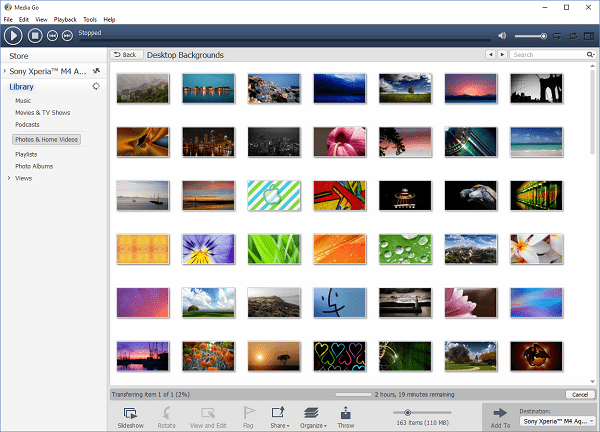
Task: Click in the Search field
Action: [552, 55]
